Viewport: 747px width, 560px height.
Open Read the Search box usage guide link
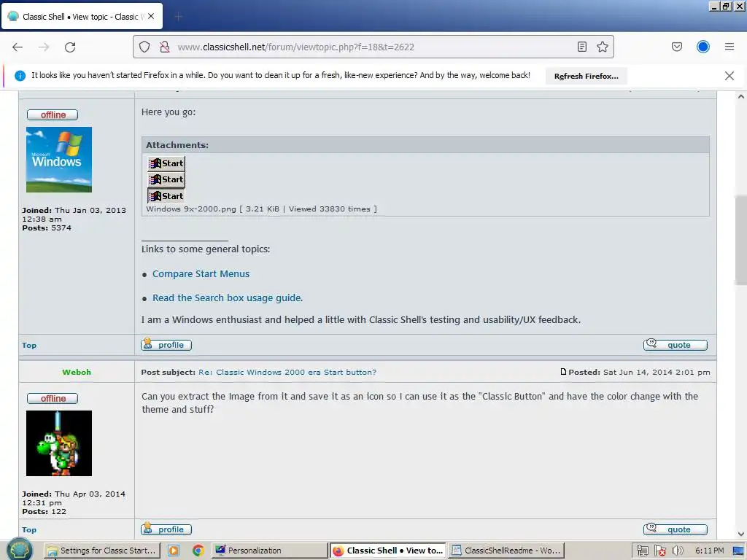(228, 297)
